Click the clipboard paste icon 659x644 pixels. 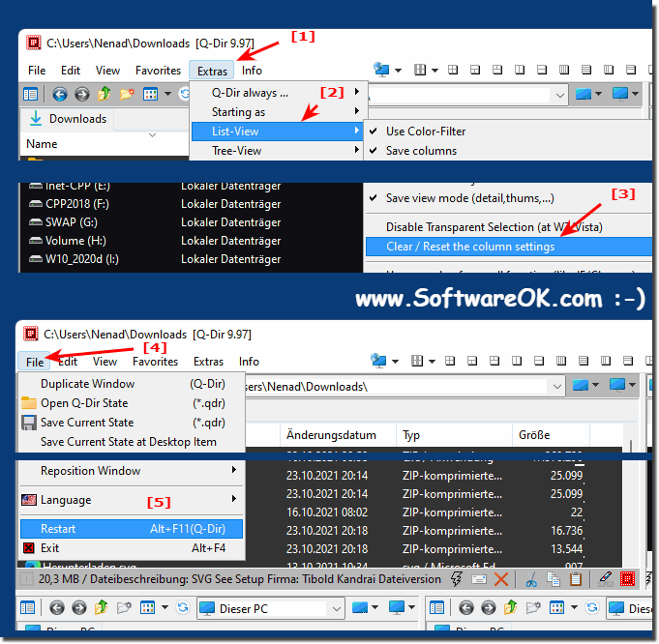pyautogui.click(x=576, y=579)
